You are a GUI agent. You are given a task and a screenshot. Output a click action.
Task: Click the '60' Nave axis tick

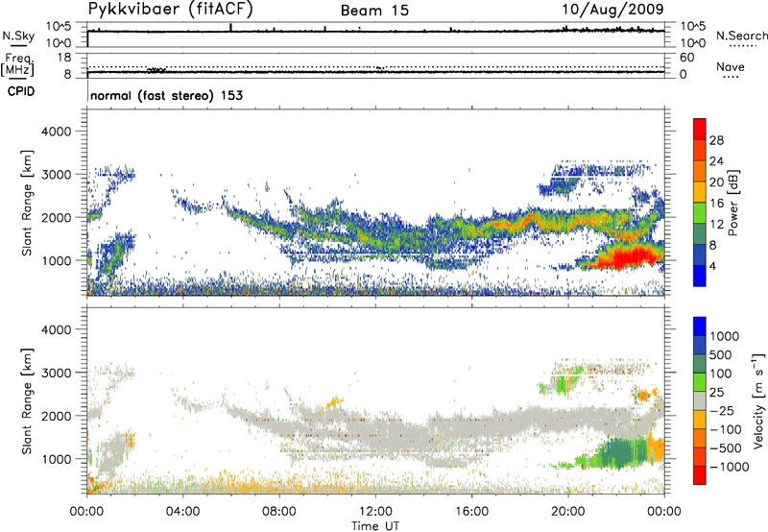686,58
